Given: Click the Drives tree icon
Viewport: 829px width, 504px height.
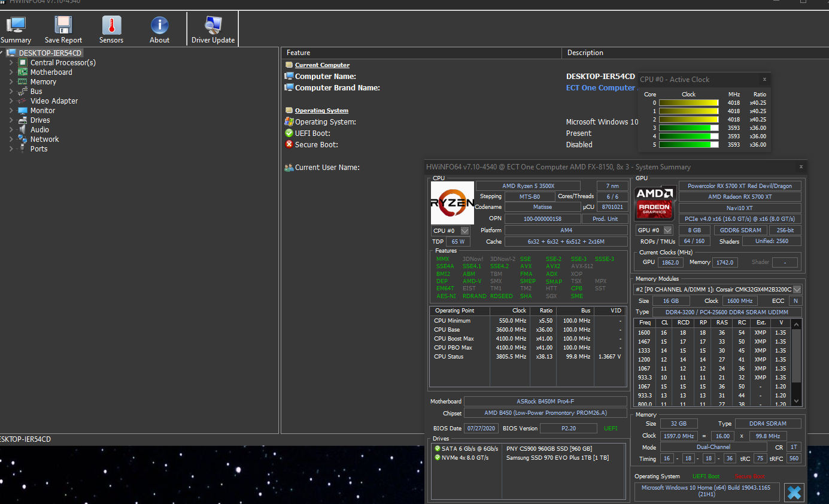Looking at the screenshot, I should coord(23,120).
